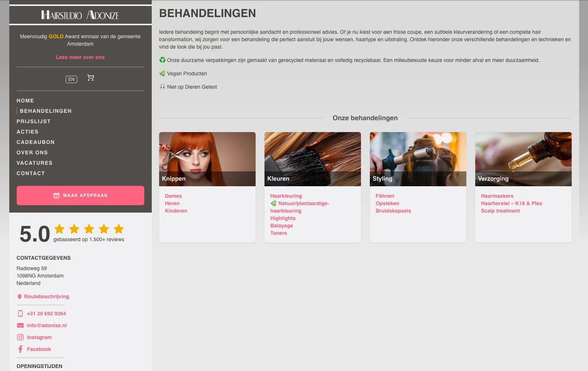Open the Facebook text link
The width and height of the screenshot is (588, 371).
click(39, 349)
